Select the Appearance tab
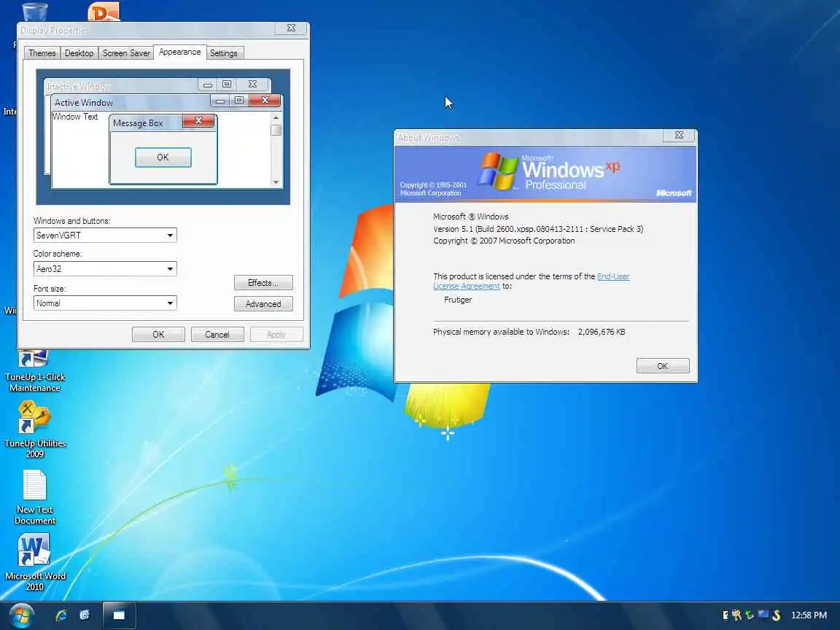This screenshot has height=630, width=840. 179,52
